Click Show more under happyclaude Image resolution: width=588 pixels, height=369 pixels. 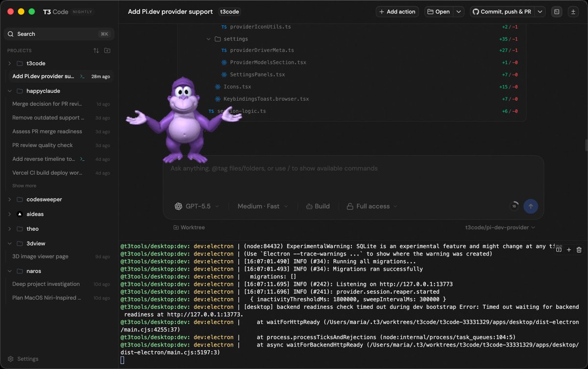click(24, 186)
